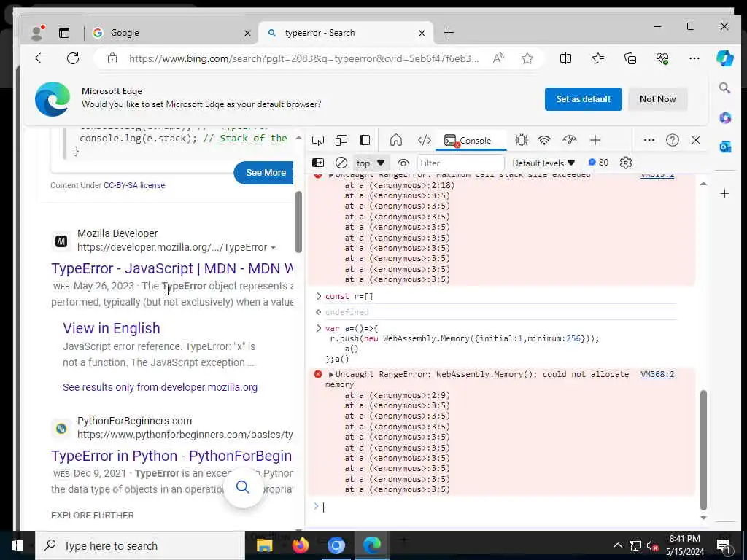Open TypeError - JavaScript MDN result
Image resolution: width=747 pixels, height=560 pixels.
tap(172, 268)
